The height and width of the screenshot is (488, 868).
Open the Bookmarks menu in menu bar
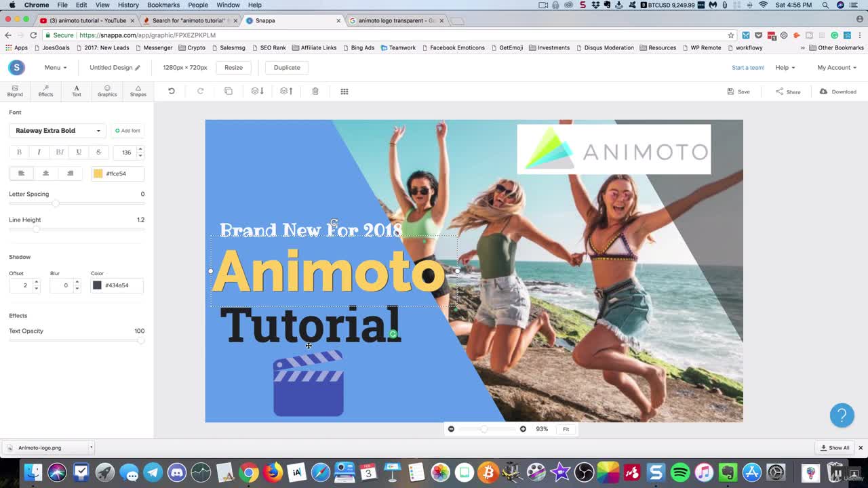163,5
